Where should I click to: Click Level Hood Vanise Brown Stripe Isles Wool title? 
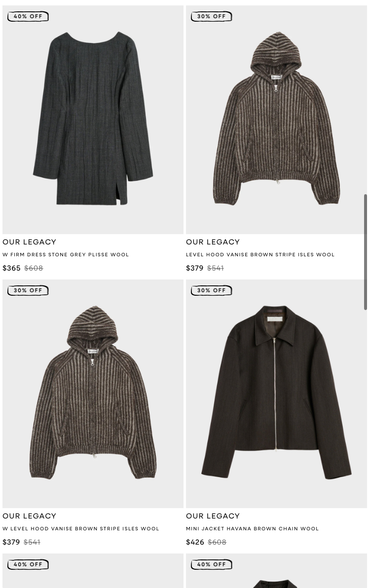pos(260,255)
